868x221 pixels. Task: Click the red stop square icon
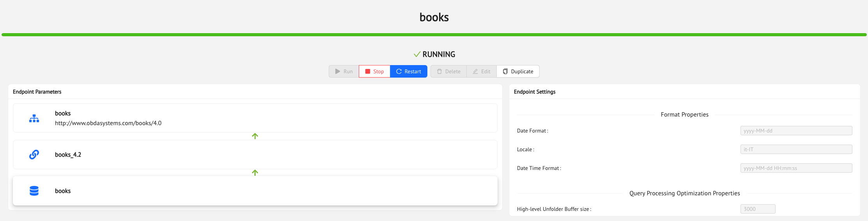(367, 71)
